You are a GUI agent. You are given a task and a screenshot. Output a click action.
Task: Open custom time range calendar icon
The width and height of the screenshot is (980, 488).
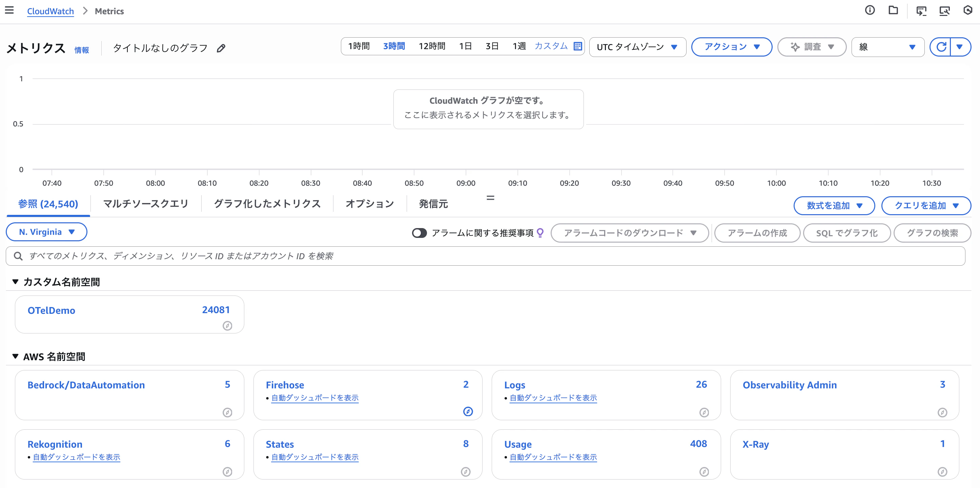tap(577, 46)
